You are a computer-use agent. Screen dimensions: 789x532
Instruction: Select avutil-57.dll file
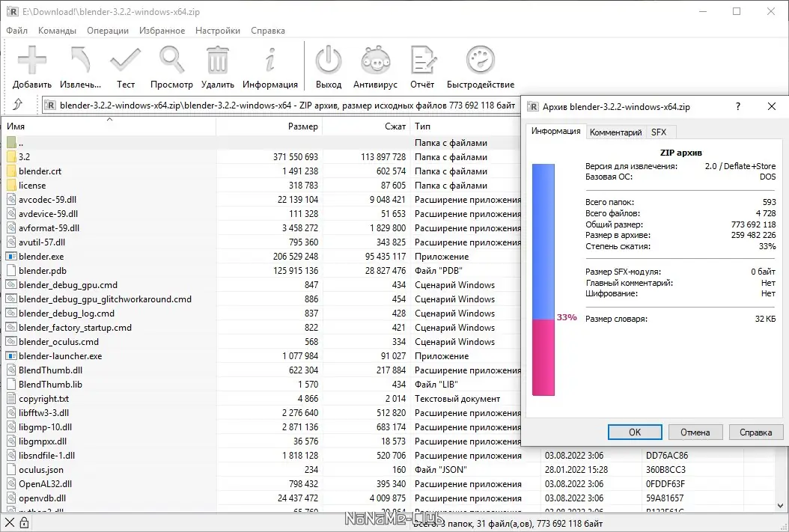coord(42,242)
